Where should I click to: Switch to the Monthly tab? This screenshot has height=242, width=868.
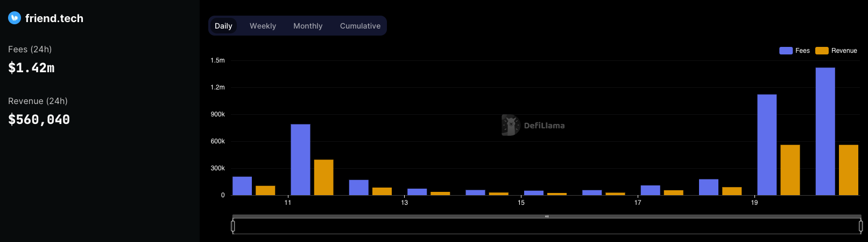tap(308, 26)
